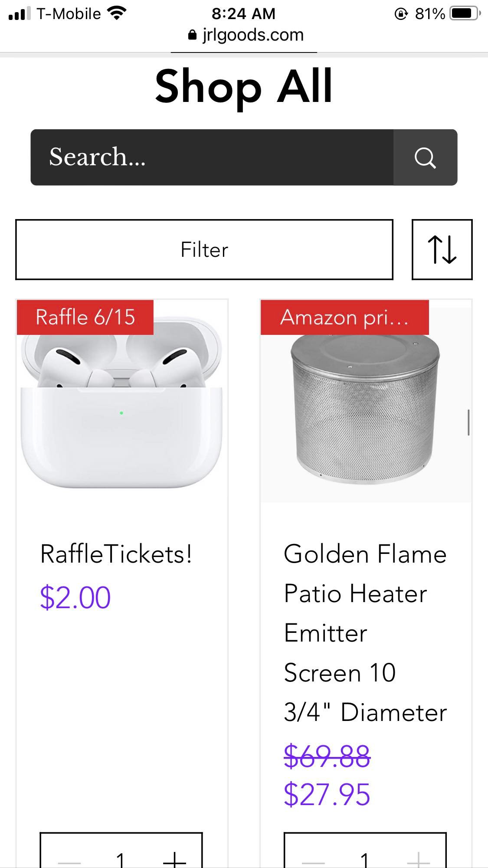Tap the Wi-Fi status icon
The height and width of the screenshot is (868, 488).
[116, 13]
